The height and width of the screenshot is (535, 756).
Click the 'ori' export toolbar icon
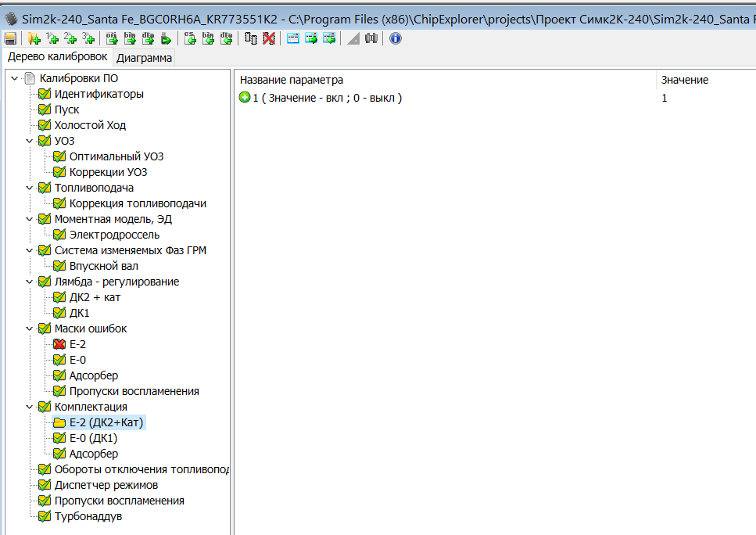click(x=112, y=38)
